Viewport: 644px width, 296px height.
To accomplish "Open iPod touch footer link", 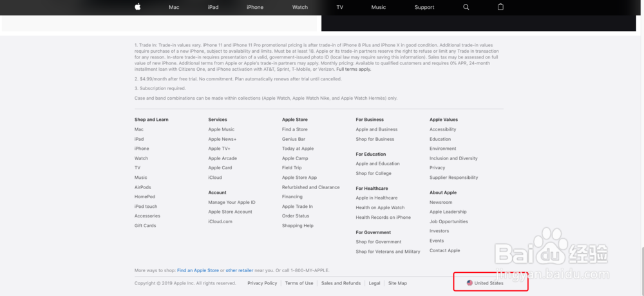I will [146, 207].
